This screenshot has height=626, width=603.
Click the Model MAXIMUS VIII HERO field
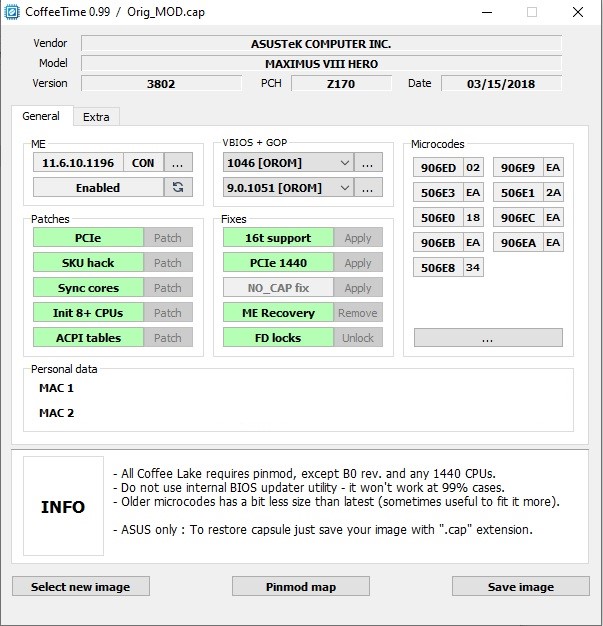tap(321, 63)
